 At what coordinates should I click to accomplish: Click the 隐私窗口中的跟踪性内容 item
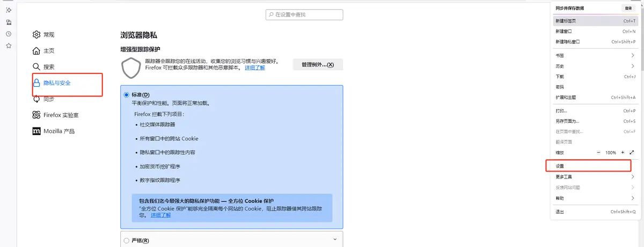[167, 152]
